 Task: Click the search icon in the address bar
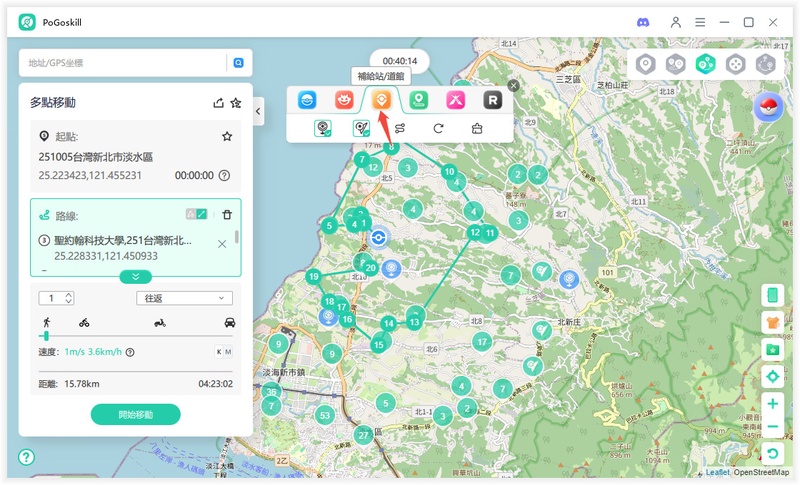point(239,63)
